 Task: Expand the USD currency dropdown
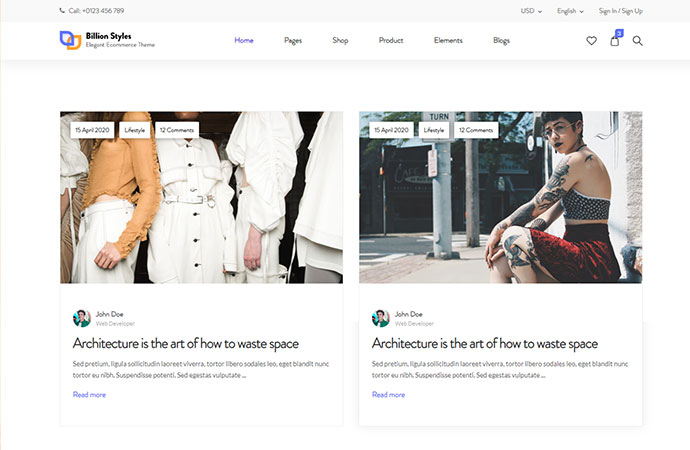pos(531,11)
